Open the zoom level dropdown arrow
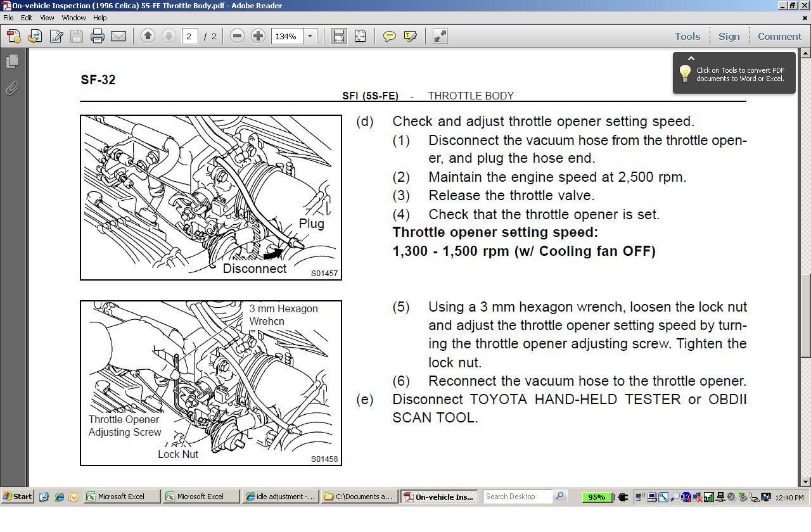This screenshot has height=532, width=811. 310,36
